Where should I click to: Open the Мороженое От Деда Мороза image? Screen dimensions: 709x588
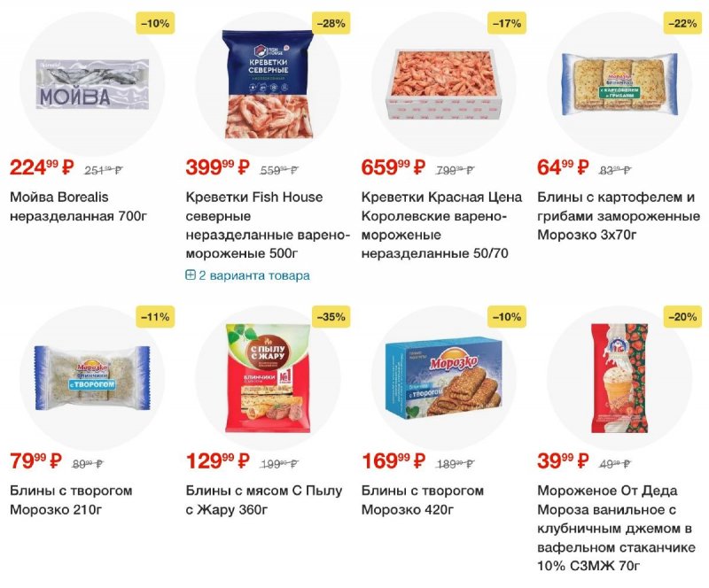pyautogui.click(x=619, y=379)
